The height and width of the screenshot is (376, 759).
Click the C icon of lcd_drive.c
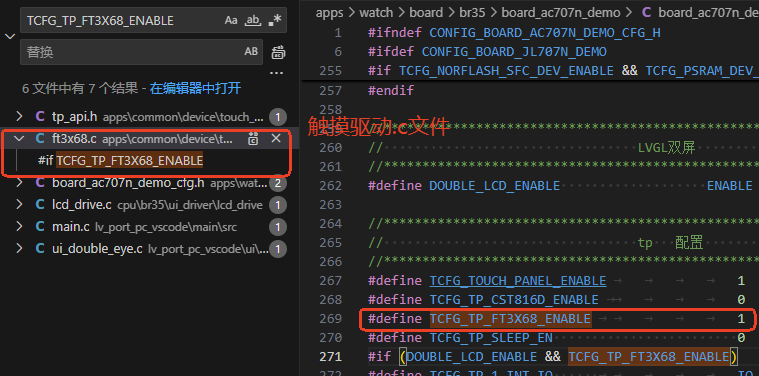point(40,205)
